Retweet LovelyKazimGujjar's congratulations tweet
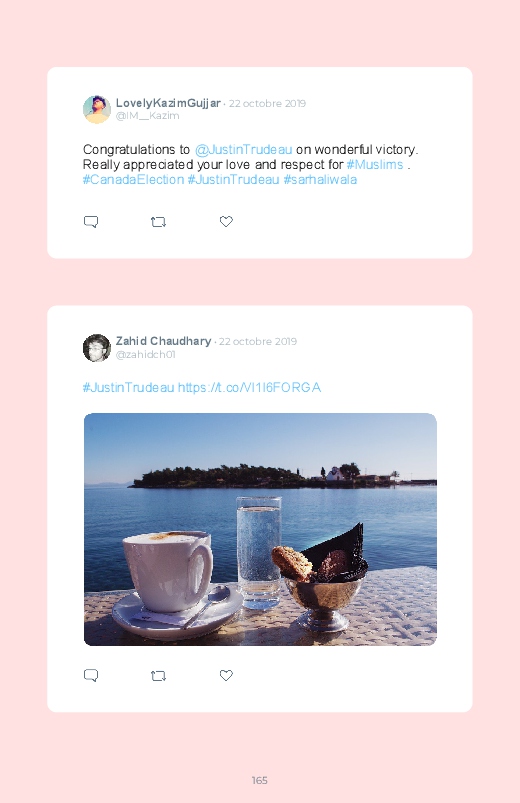 [x=158, y=222]
